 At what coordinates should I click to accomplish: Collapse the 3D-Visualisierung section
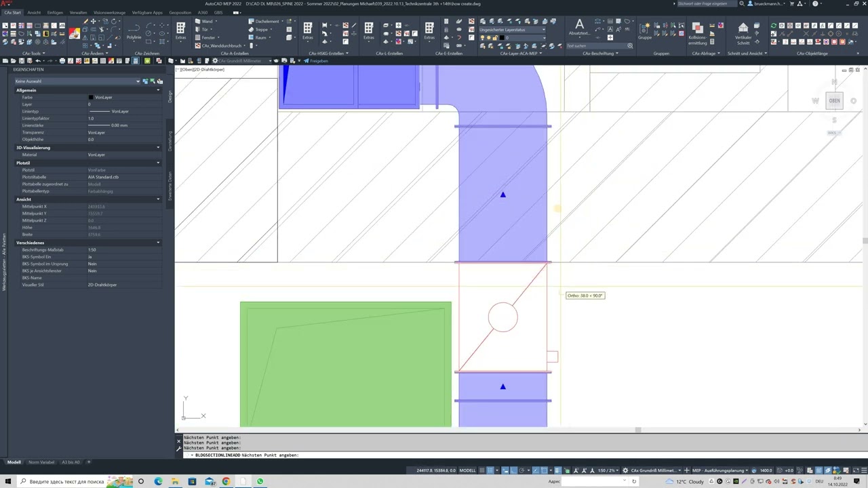point(158,148)
